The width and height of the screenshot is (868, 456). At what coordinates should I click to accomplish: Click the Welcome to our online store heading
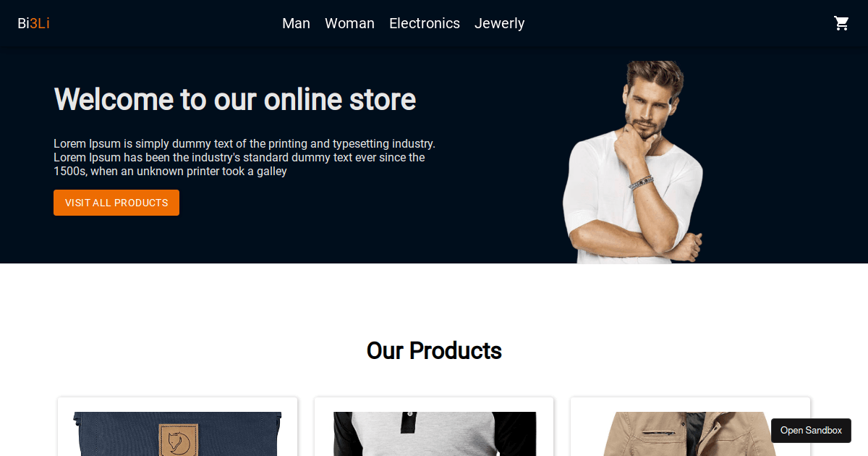pos(235,99)
